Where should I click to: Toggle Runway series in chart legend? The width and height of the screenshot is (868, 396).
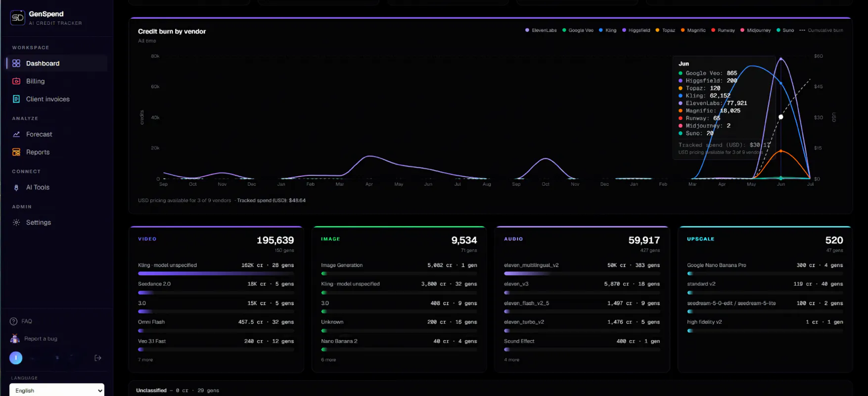click(x=723, y=30)
